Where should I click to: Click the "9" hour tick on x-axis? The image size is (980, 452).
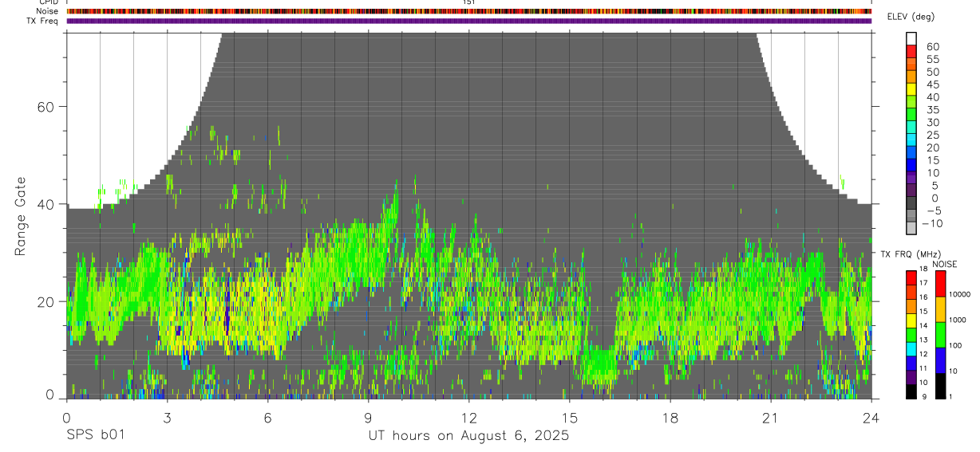click(368, 417)
